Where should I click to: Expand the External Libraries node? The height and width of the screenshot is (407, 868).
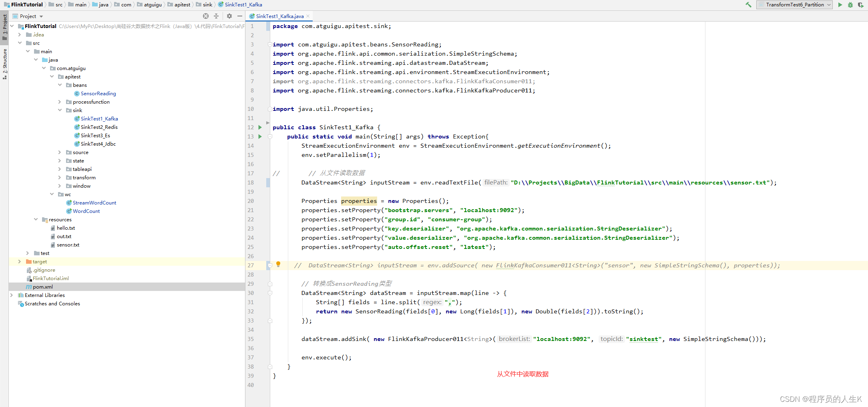[x=12, y=295]
